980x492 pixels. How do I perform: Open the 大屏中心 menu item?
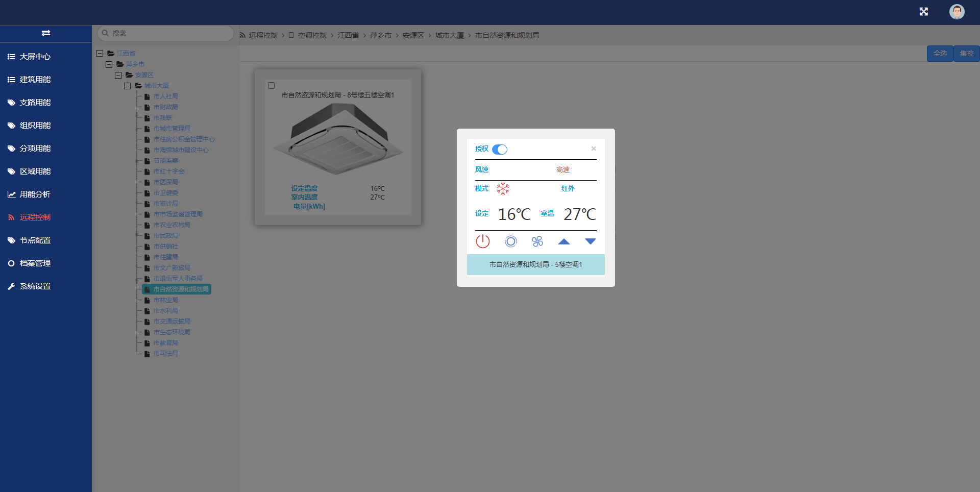(x=35, y=57)
